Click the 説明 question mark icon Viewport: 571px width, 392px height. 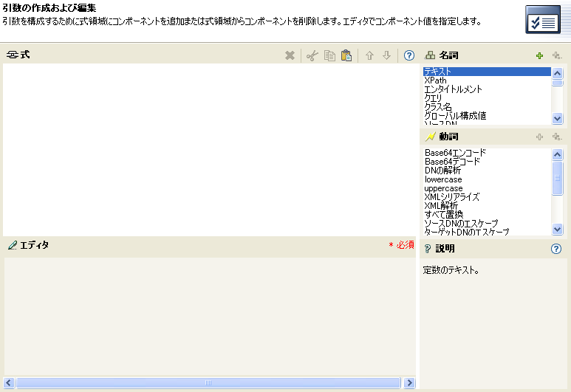[428, 249]
